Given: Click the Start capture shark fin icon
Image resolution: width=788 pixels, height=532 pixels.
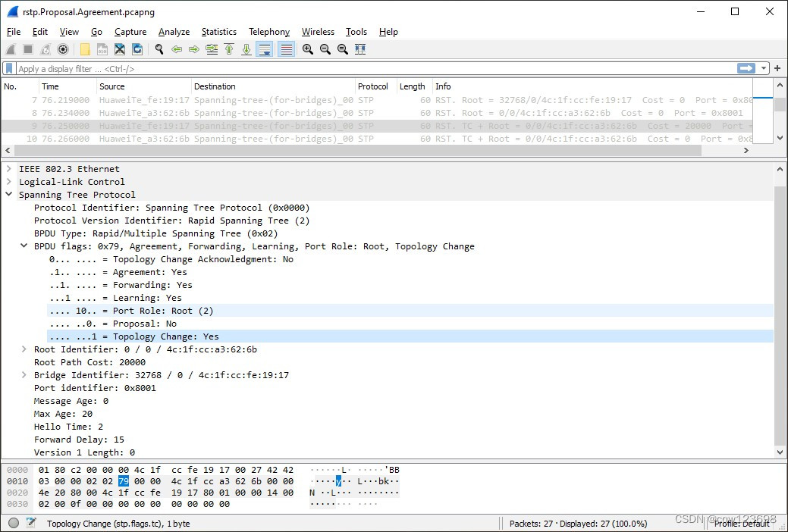Looking at the screenshot, I should (x=11, y=49).
